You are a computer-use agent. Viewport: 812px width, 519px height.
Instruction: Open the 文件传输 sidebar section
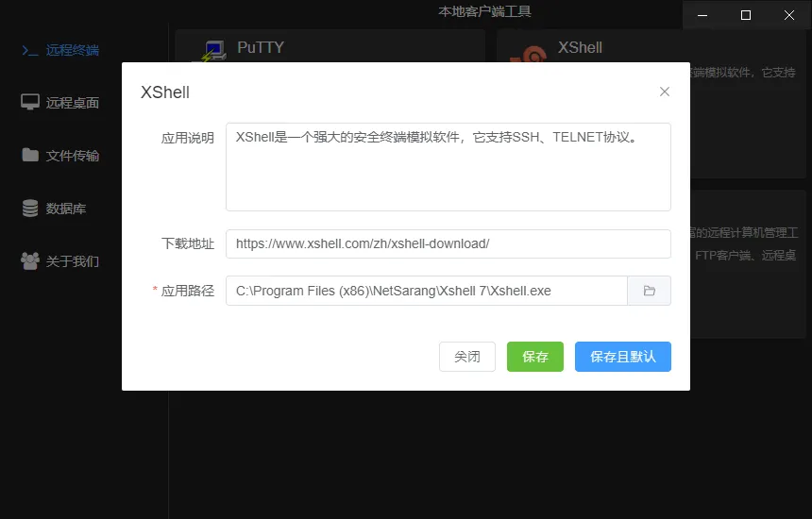pos(60,156)
